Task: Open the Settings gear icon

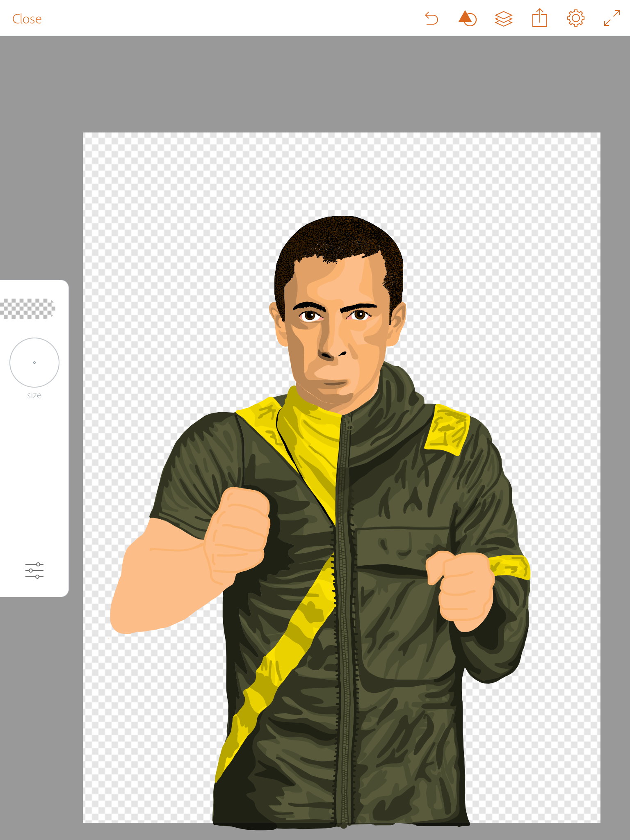Action: click(576, 18)
